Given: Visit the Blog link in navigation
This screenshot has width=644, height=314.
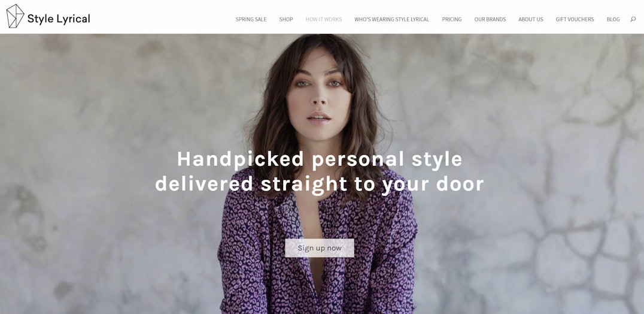Looking at the screenshot, I should tap(613, 19).
